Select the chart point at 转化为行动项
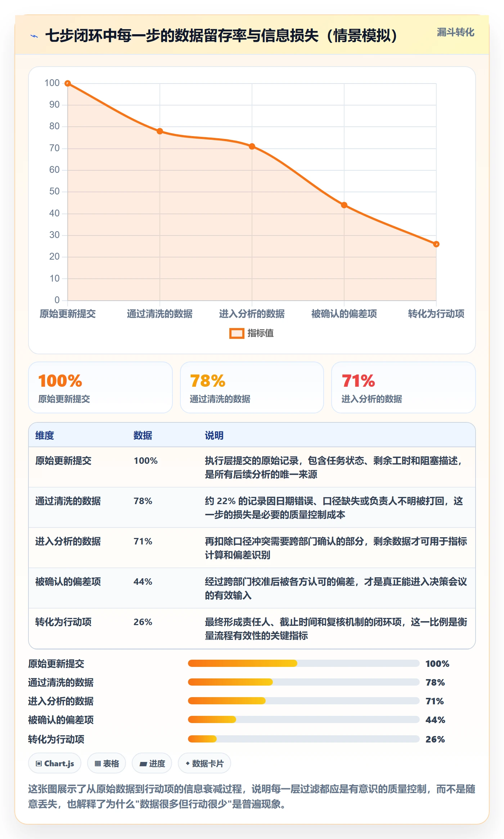Screen dimensions: 504x839 (436, 244)
